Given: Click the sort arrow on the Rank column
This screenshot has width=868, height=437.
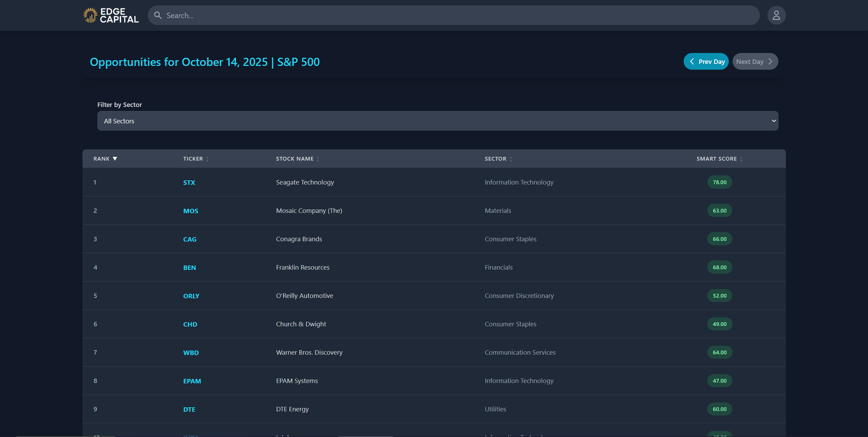Looking at the screenshot, I should pyautogui.click(x=115, y=159).
